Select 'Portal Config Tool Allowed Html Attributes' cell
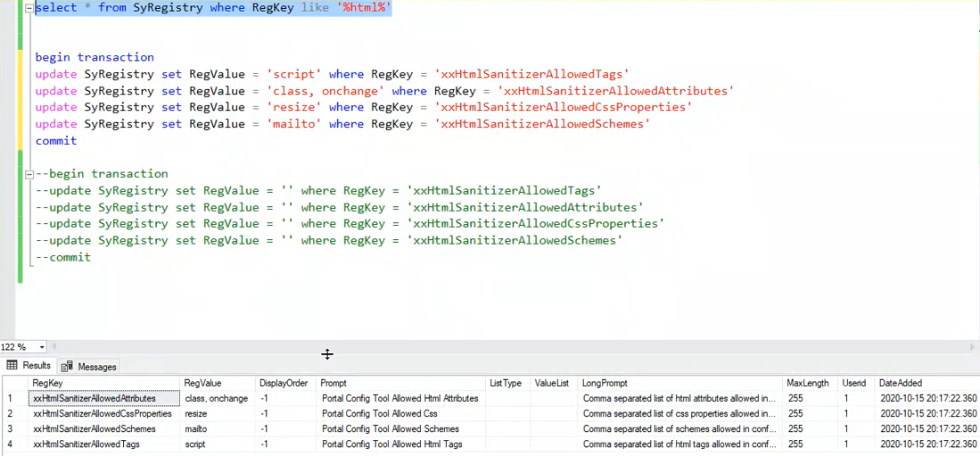This screenshot has height=456, width=980. [x=401, y=398]
